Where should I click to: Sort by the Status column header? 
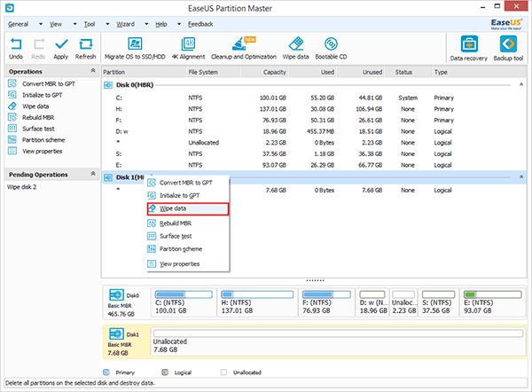pyautogui.click(x=408, y=72)
